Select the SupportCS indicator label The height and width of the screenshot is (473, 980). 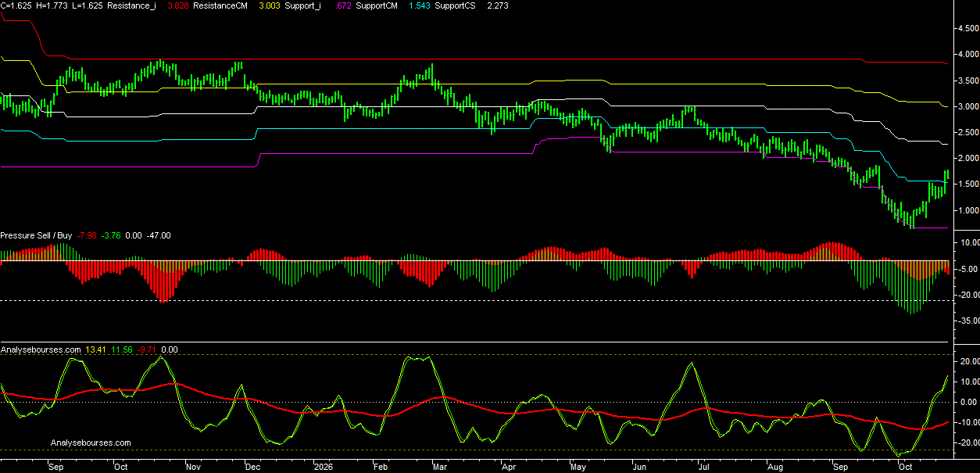[x=456, y=5]
